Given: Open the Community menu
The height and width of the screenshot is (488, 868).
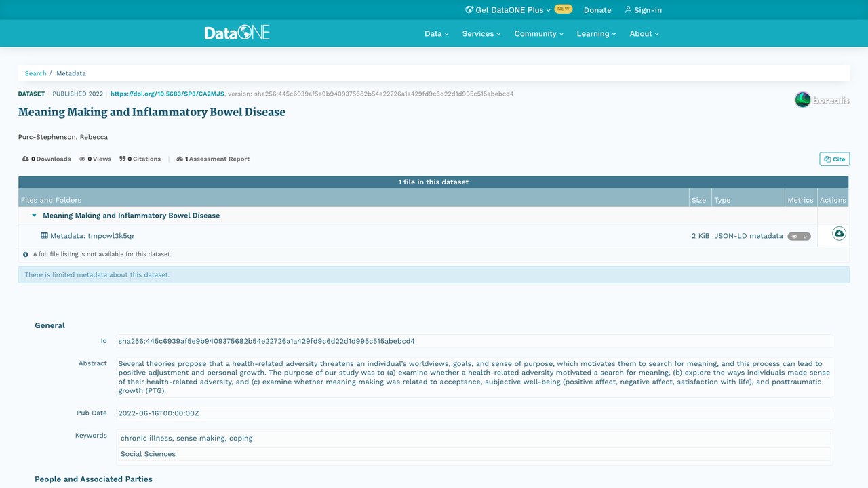Looking at the screenshot, I should coord(539,33).
